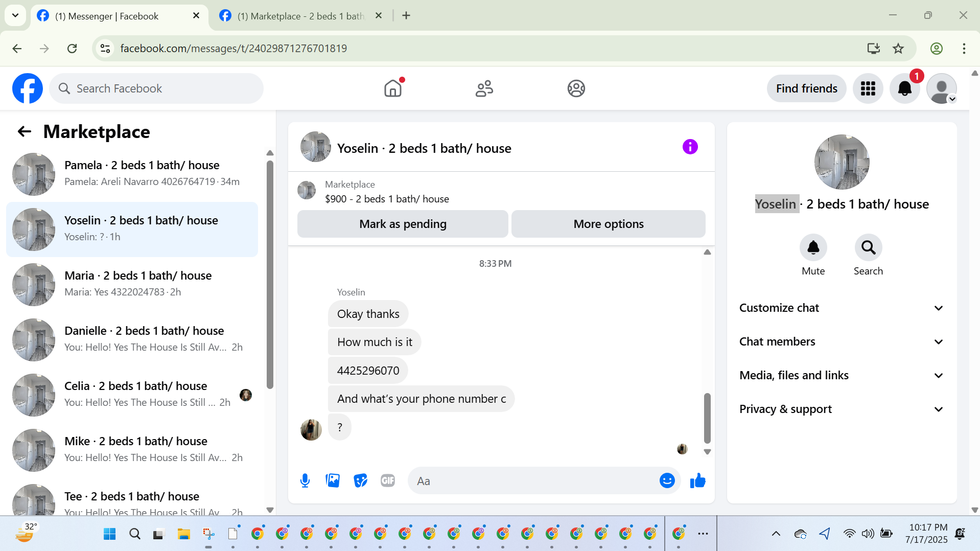
Task: Open Facebook home via the logo
Action: [28, 88]
